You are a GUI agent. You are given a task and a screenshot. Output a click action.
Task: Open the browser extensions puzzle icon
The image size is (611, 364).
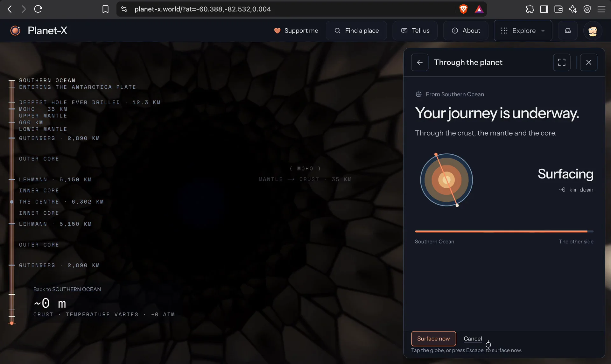(x=530, y=9)
